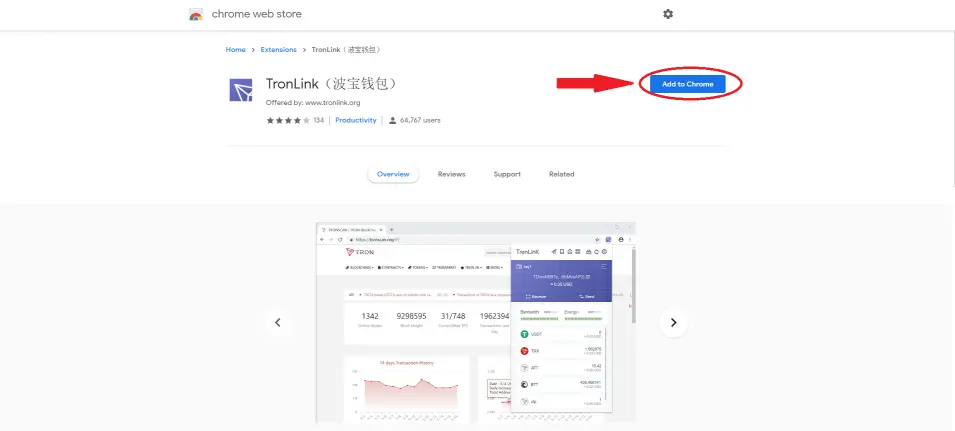Click the star rating for TronLink

(x=288, y=121)
